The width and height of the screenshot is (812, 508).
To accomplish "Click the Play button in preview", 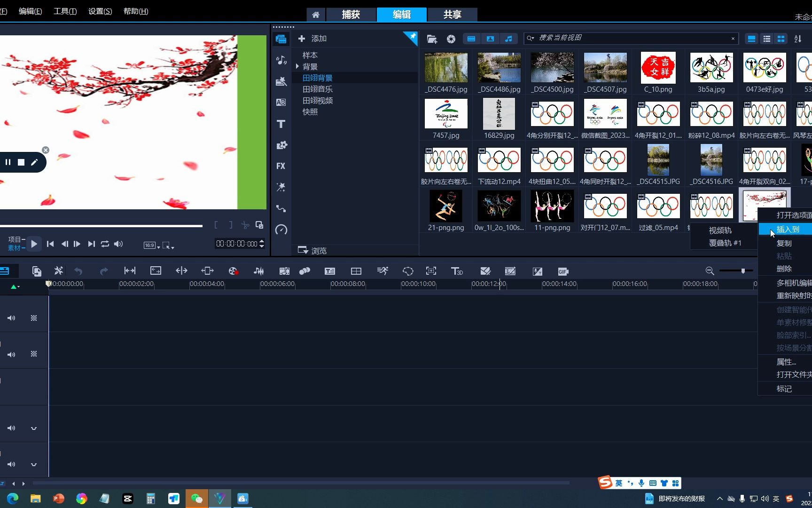I will point(34,244).
